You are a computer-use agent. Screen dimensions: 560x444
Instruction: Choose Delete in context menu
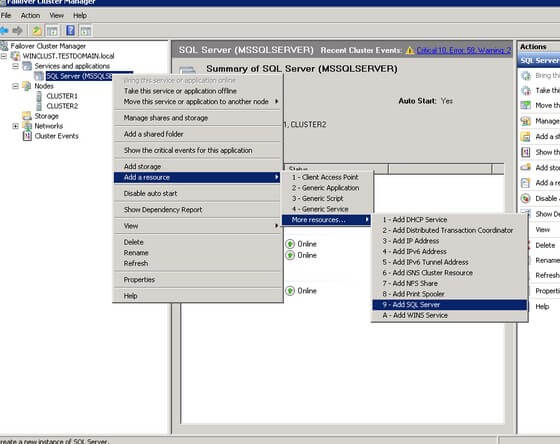click(x=198, y=242)
